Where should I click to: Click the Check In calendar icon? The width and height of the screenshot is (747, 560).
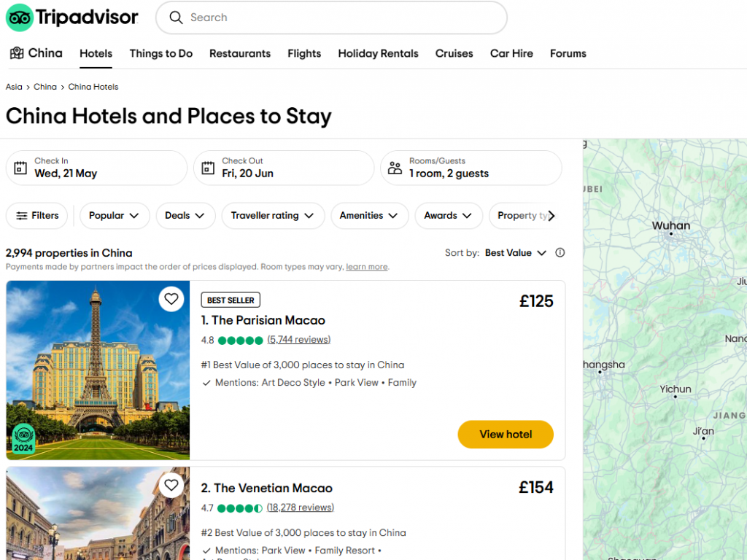click(x=20, y=168)
